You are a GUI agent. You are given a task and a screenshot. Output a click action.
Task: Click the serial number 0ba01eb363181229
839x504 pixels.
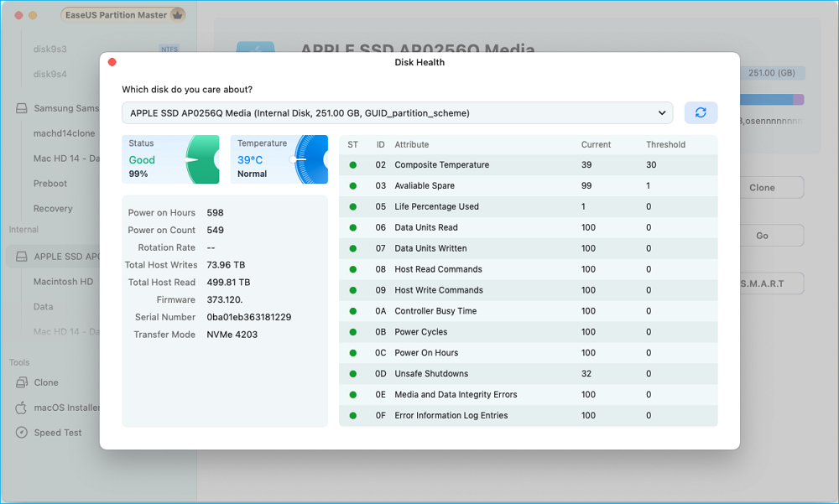pyautogui.click(x=249, y=317)
